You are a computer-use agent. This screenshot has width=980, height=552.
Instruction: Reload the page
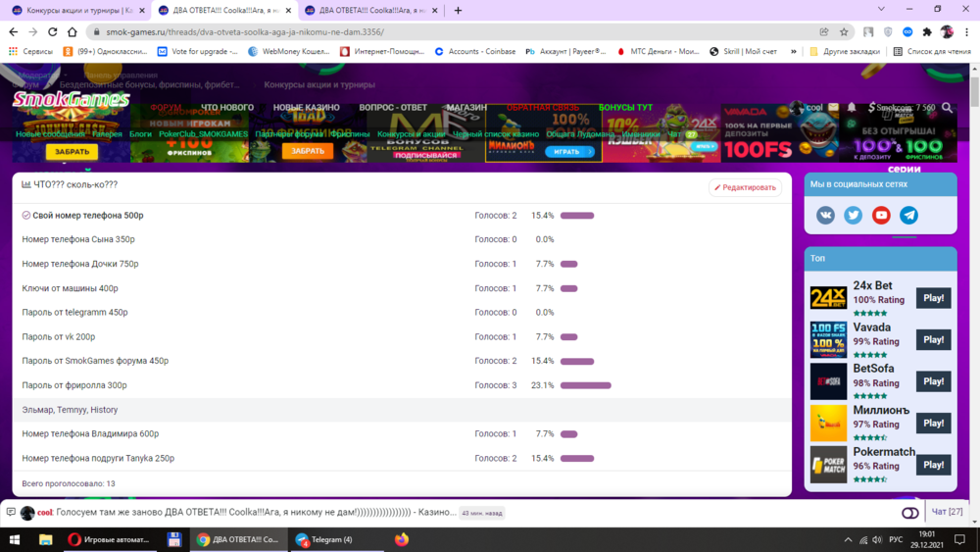(x=53, y=32)
